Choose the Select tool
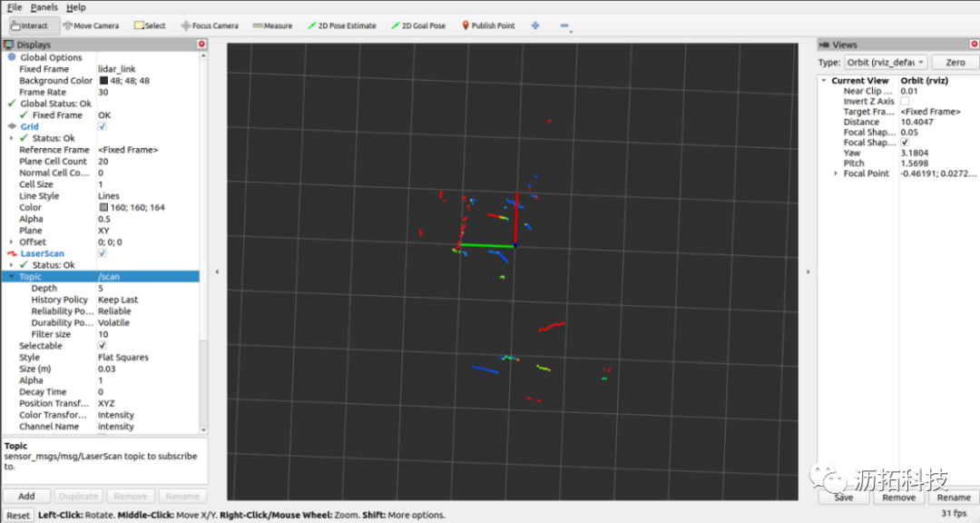 (150, 25)
